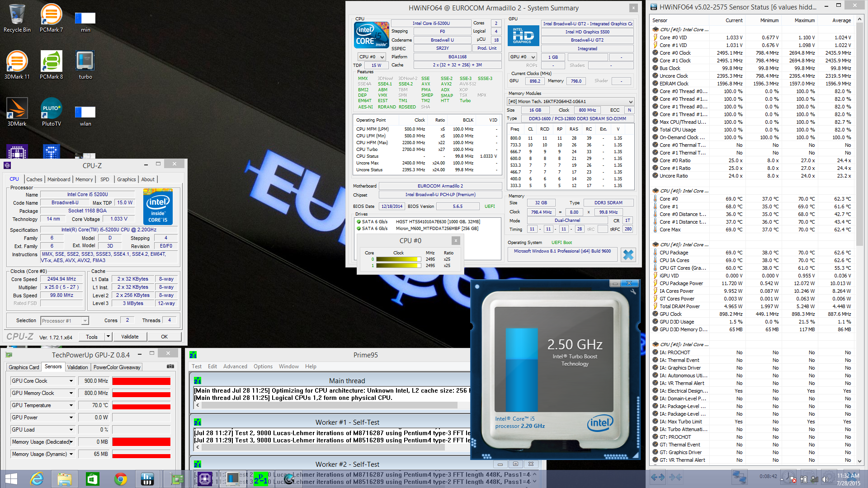Switch to the Mainboard tab in CPU-Z

(x=59, y=179)
